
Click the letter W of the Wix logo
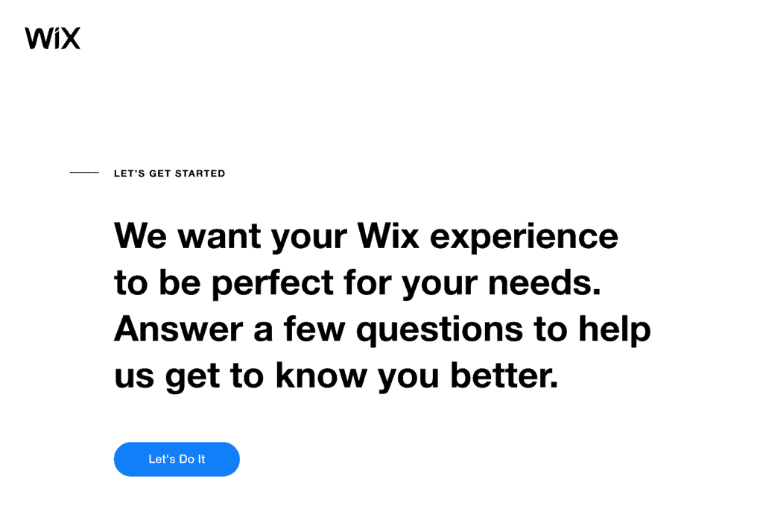[x=37, y=39]
